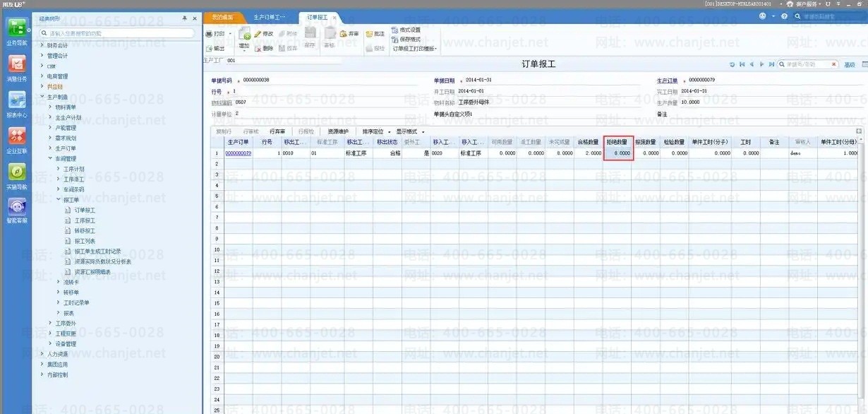Open 订单报工 in the tree
Screen dimensions: 868x414
point(85,211)
